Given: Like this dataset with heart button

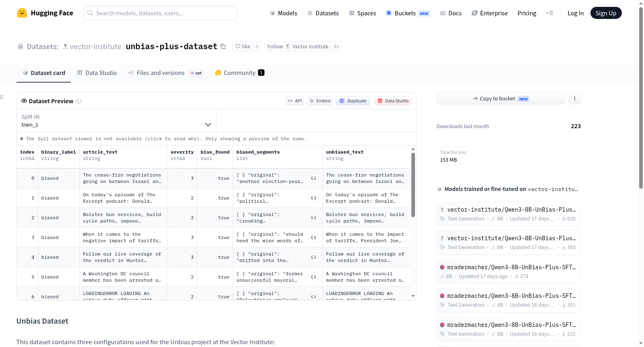Looking at the screenshot, I should pos(243,46).
